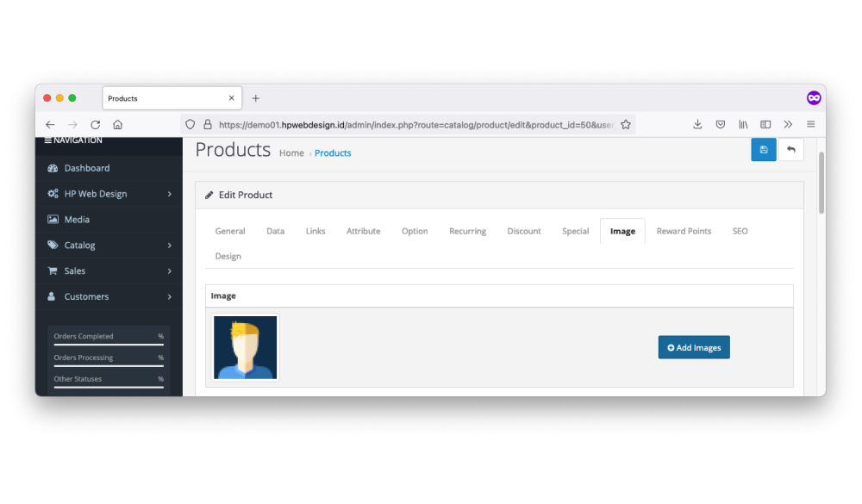
Task: Click the Dashboard icon in the sidebar
Action: click(53, 168)
